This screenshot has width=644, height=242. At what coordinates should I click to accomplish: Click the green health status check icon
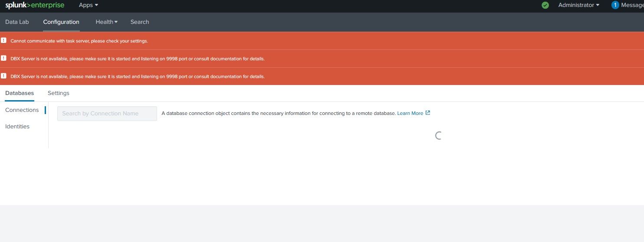tap(545, 5)
